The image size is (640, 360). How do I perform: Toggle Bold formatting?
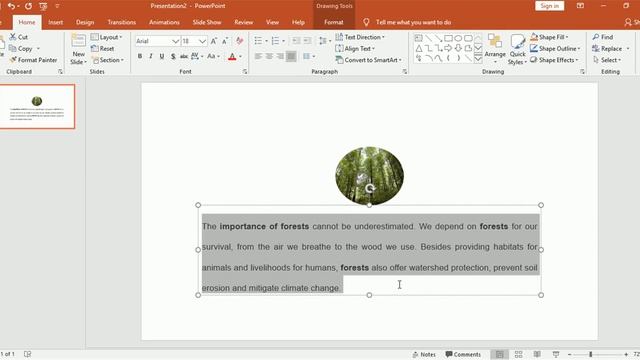coord(140,56)
